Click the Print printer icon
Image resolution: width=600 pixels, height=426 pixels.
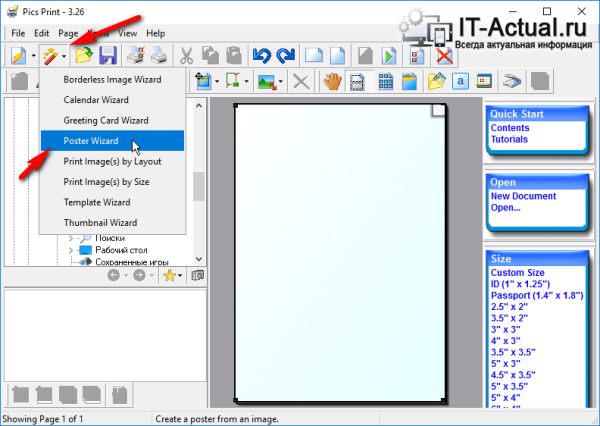tap(134, 56)
